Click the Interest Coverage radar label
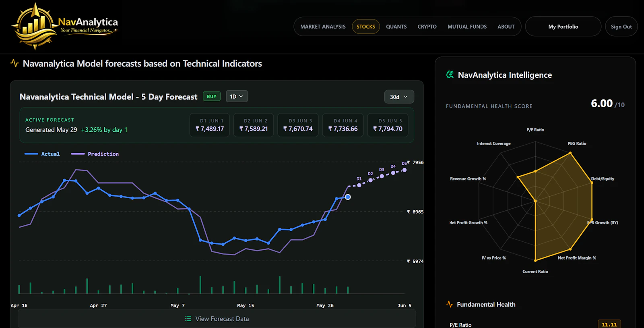 [x=493, y=143]
